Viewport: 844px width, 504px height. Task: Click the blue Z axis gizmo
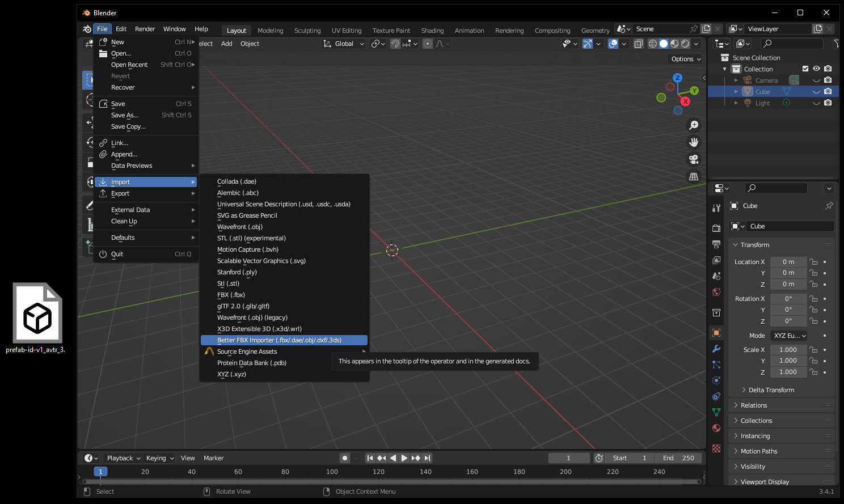click(x=677, y=78)
